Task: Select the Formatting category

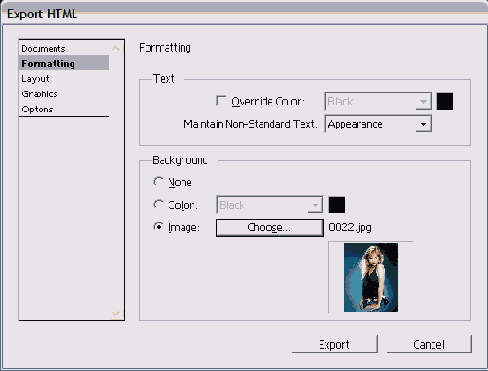Action: [x=64, y=63]
